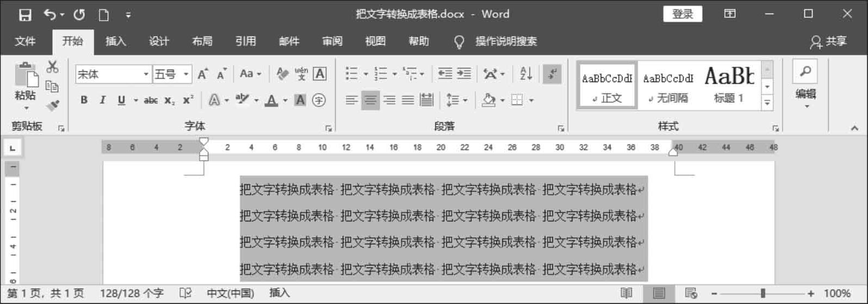Image resolution: width=868 pixels, height=304 pixels.
Task: Collapse the ribbon with the chevron
Action: tap(854, 128)
